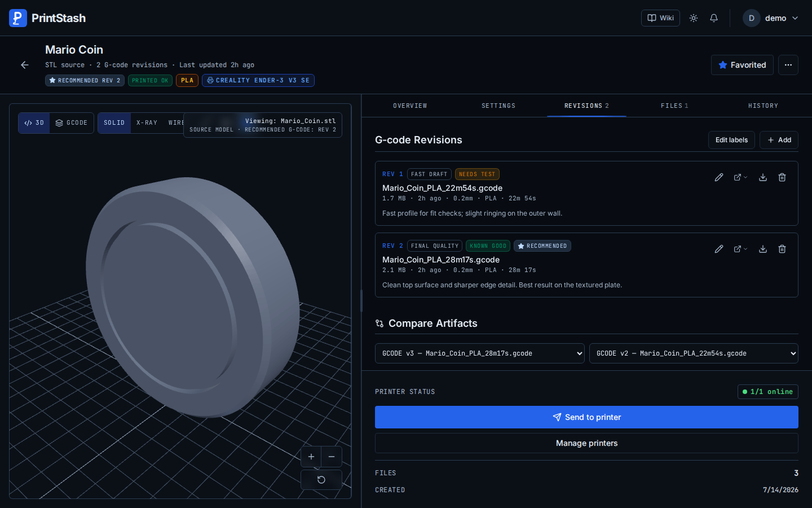This screenshot has height=508, width=812.
Task: Click the PrintStash logo icon
Action: click(18, 18)
